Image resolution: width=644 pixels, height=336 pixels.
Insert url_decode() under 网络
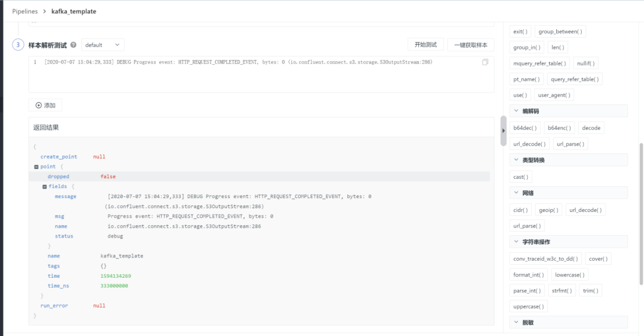click(x=586, y=210)
